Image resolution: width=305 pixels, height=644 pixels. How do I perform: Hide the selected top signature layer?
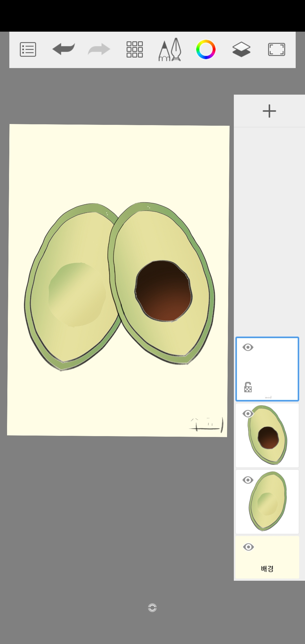248,347
